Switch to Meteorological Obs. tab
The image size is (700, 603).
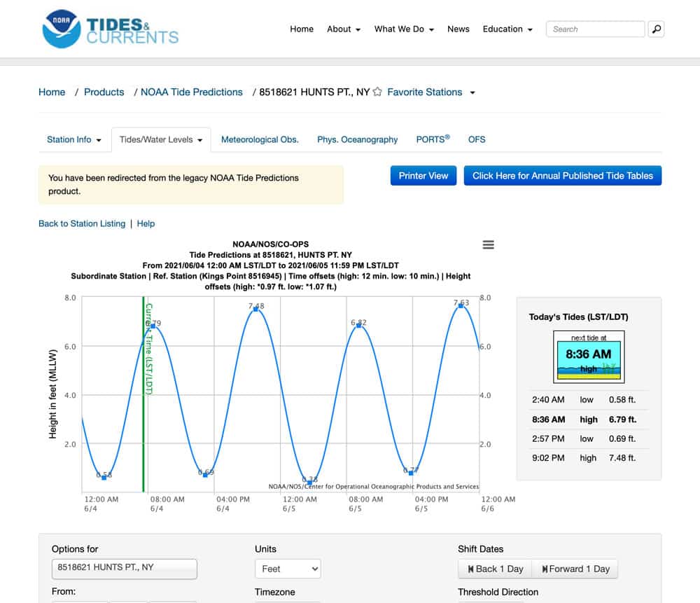tap(260, 140)
